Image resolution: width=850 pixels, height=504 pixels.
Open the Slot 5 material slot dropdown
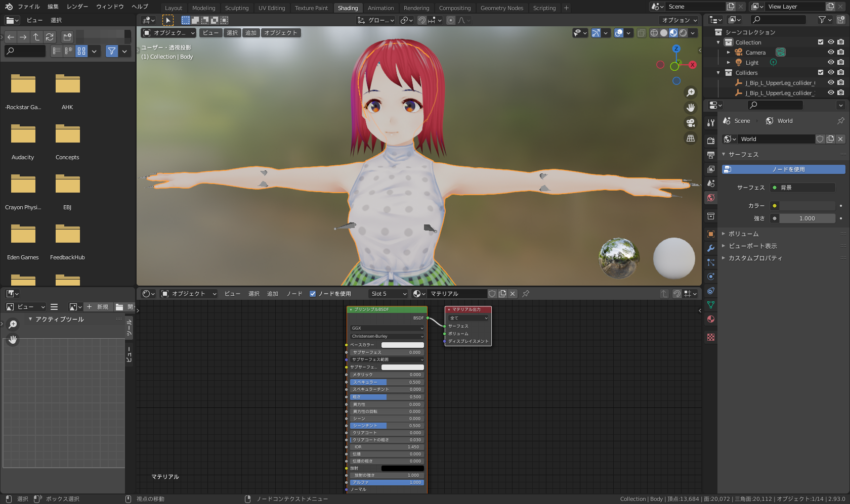click(388, 294)
